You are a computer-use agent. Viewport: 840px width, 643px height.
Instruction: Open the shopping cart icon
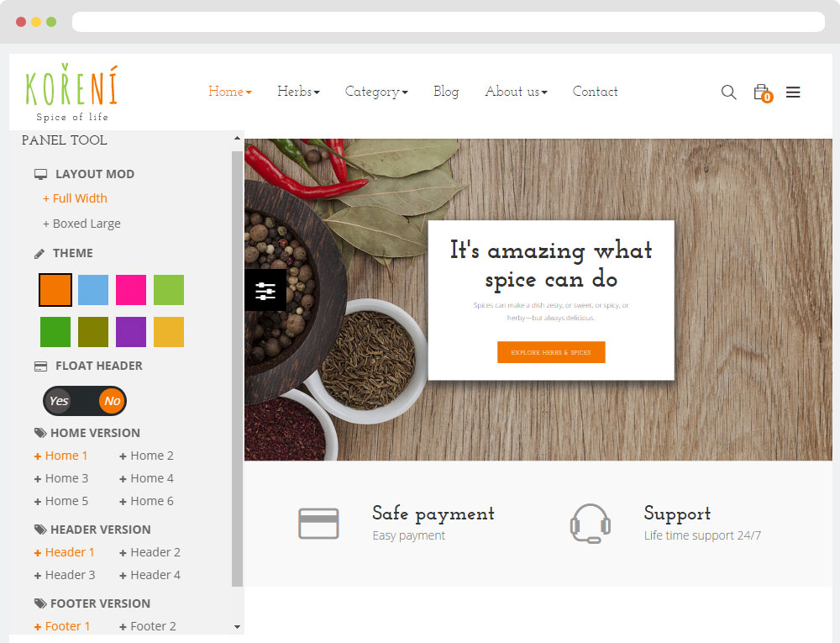tap(763, 92)
